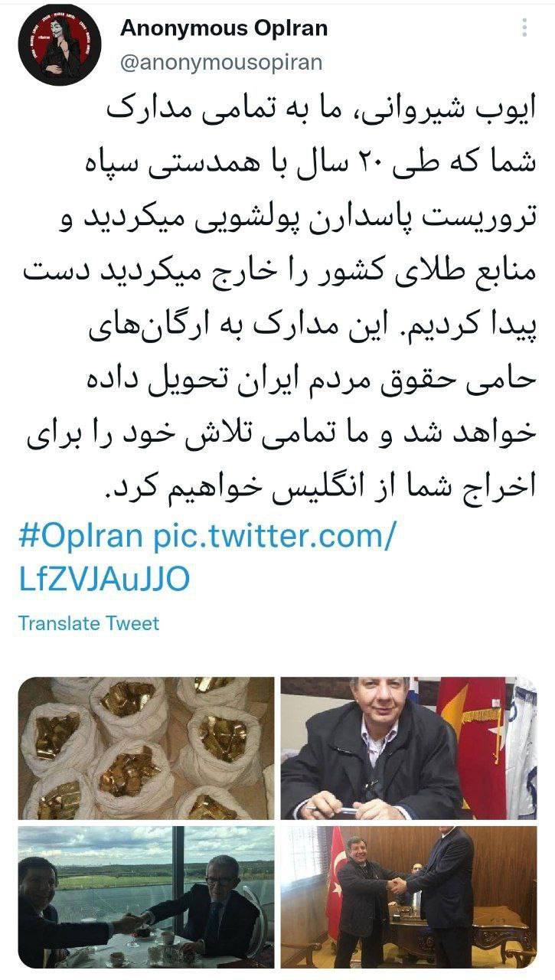555x980 pixels.
Task: Open photo of man seated beside red flag
Action: point(408,748)
